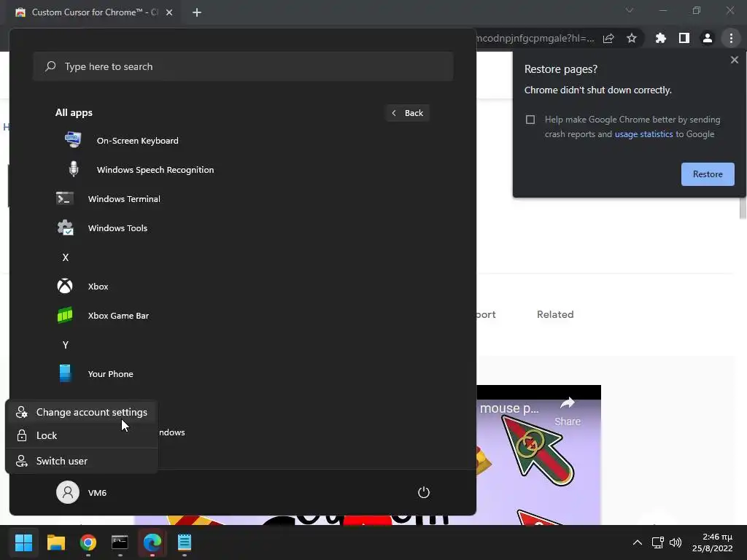This screenshot has width=747, height=560.
Task: Click the VM6 user avatar
Action: point(68,492)
